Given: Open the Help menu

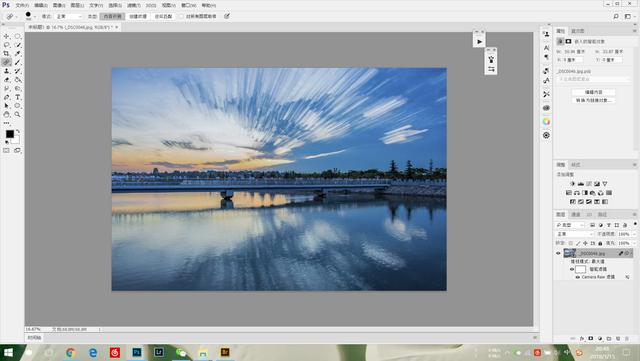Looking at the screenshot, I should click(208, 5).
